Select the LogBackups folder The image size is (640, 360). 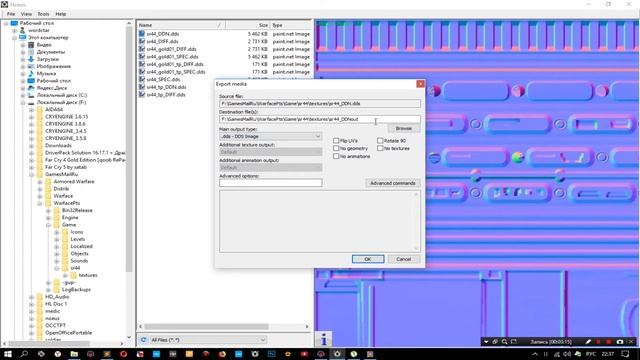tap(76, 289)
